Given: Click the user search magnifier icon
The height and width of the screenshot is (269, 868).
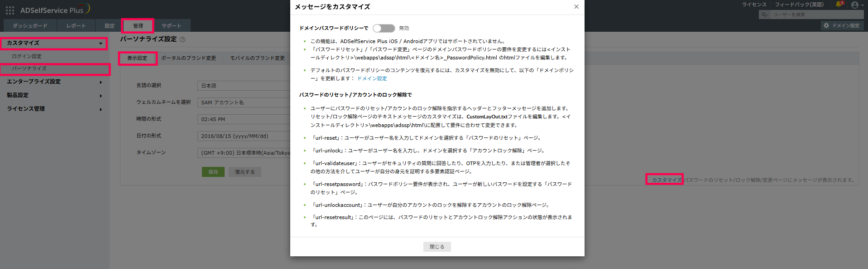Looking at the screenshot, I should [x=764, y=15].
